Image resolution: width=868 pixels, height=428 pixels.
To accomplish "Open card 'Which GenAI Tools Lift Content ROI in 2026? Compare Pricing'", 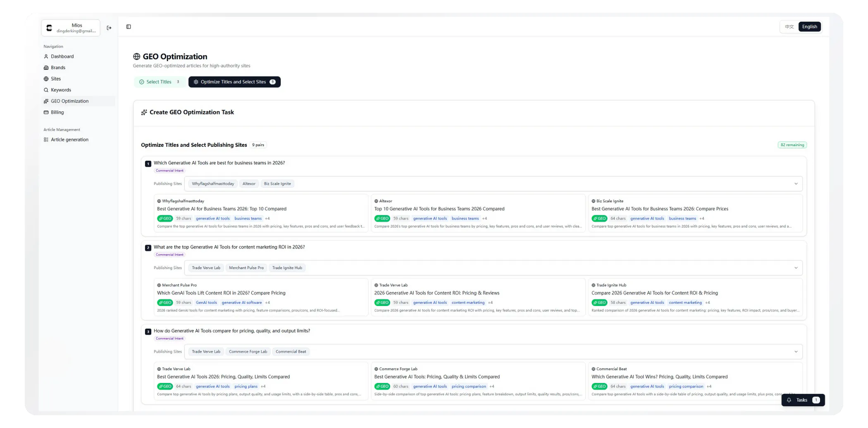I will pos(261,298).
